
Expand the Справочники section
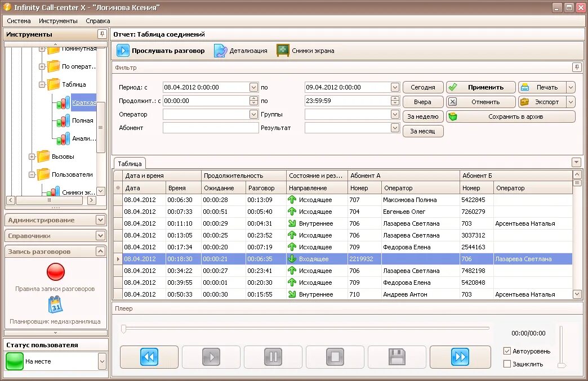tap(100, 236)
